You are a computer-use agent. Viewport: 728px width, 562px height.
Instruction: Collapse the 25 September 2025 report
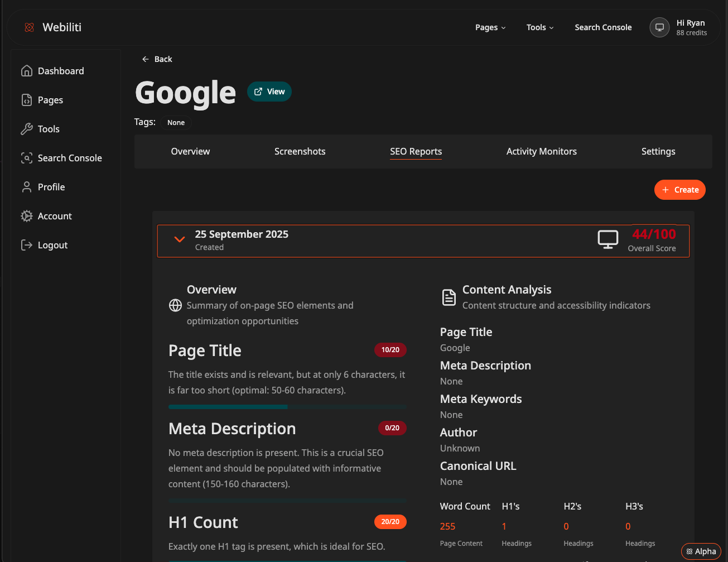coord(179,239)
